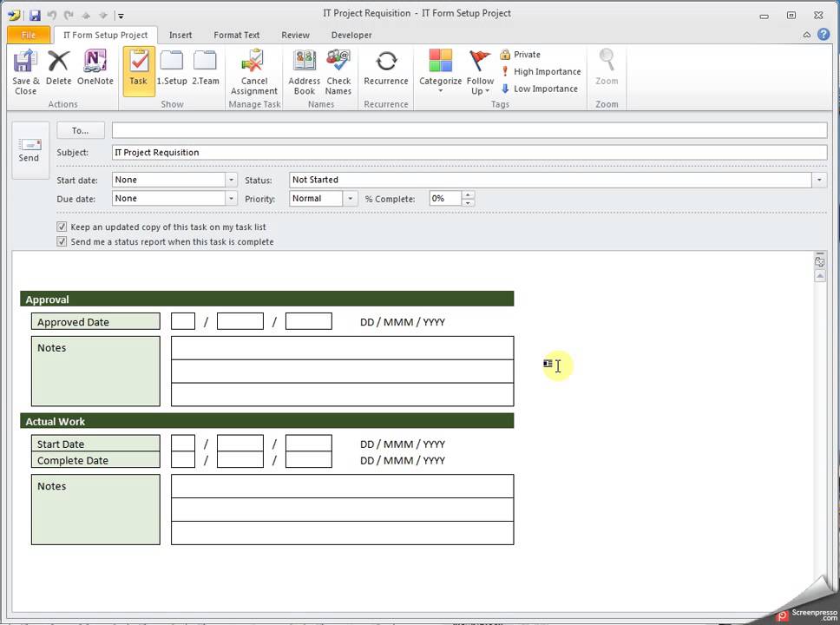Toggle Send me a status report checkbox
The width and height of the screenshot is (840, 625).
tap(62, 241)
